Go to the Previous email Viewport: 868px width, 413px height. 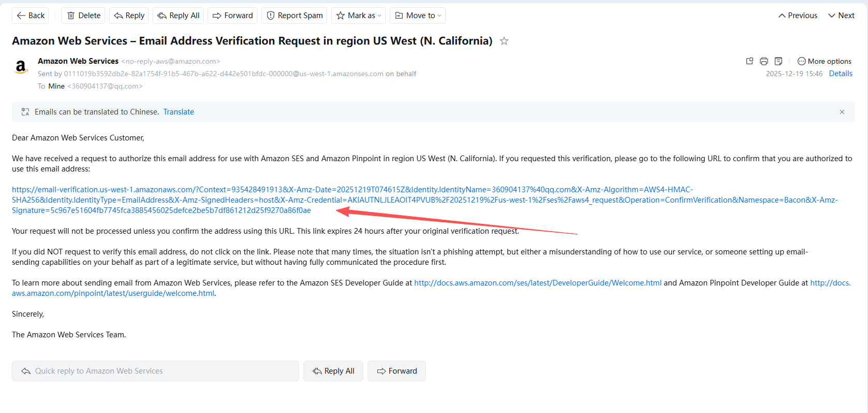click(798, 16)
